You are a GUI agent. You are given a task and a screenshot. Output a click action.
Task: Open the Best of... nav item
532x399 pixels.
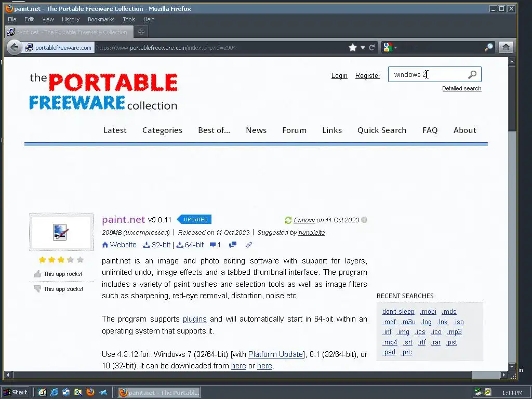point(214,130)
